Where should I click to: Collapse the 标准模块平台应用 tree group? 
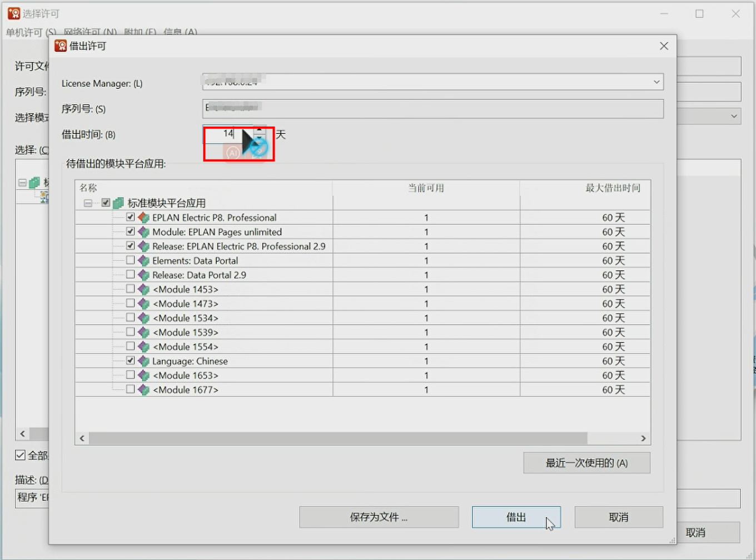(x=88, y=203)
